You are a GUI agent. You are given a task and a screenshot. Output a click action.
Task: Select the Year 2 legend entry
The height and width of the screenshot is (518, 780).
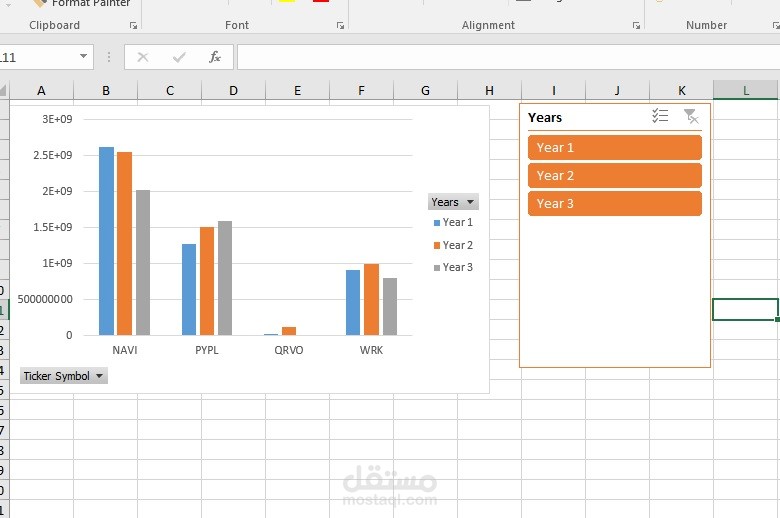(453, 245)
